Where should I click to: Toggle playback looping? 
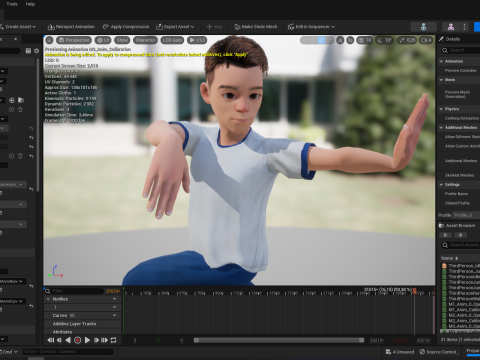(114, 340)
